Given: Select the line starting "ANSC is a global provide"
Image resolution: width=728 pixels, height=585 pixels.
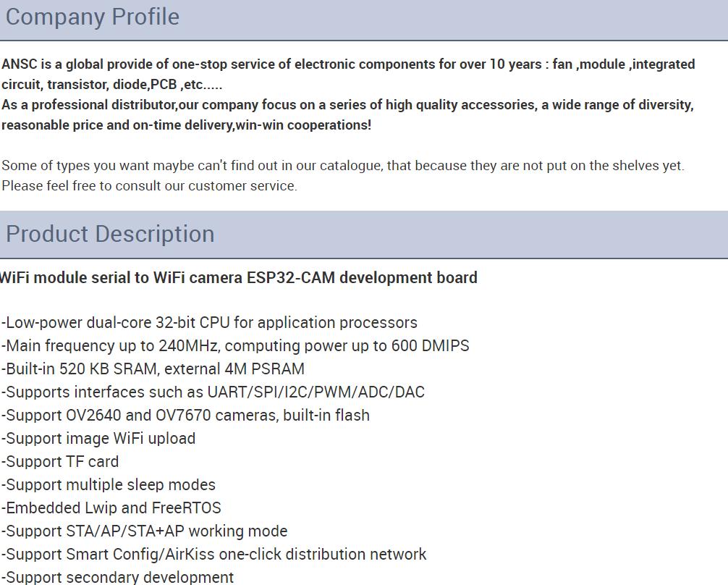Looking at the screenshot, I should coord(348,64).
